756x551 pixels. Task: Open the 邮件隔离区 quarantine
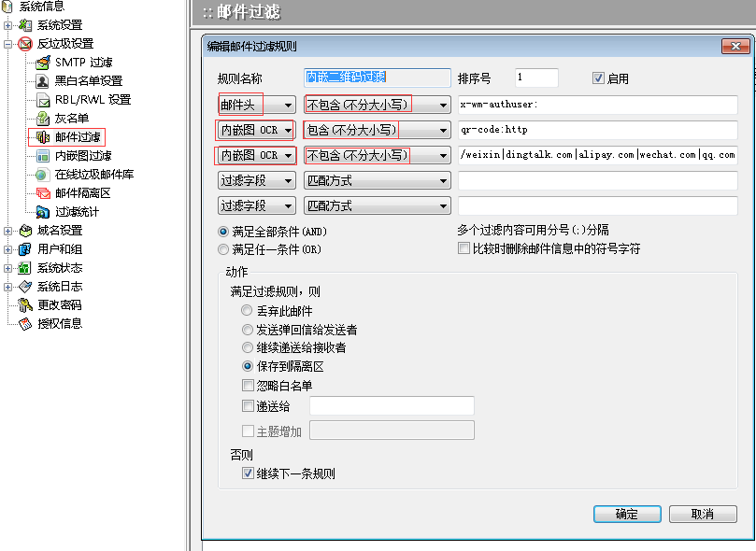(x=71, y=193)
